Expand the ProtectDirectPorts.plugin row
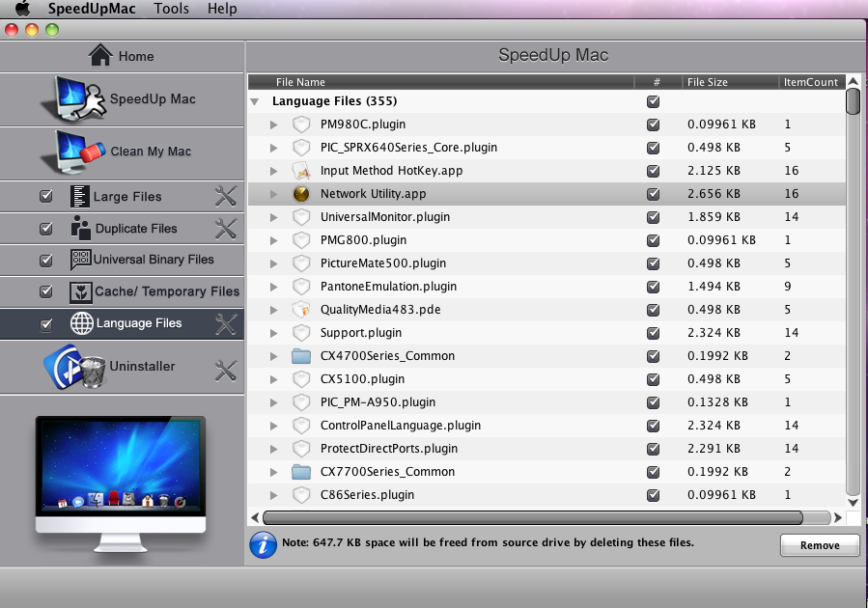This screenshot has height=608, width=868. click(273, 449)
